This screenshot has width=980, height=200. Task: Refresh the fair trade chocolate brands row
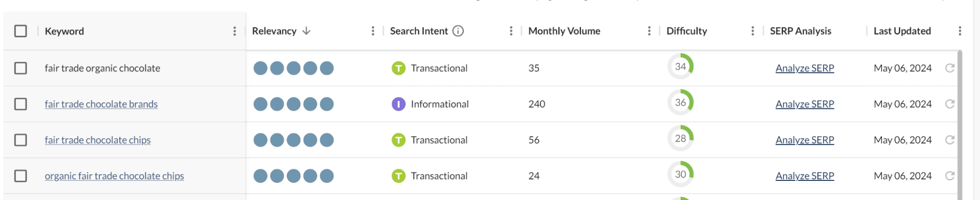click(950, 104)
